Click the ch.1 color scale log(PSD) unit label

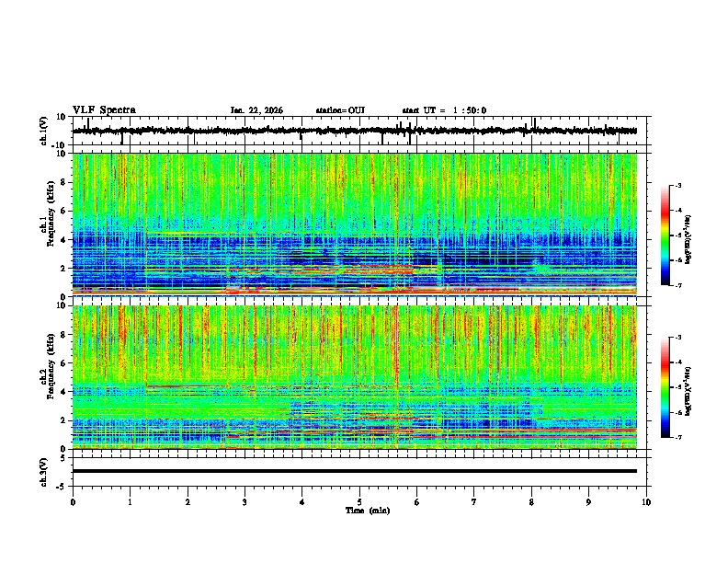(688, 240)
